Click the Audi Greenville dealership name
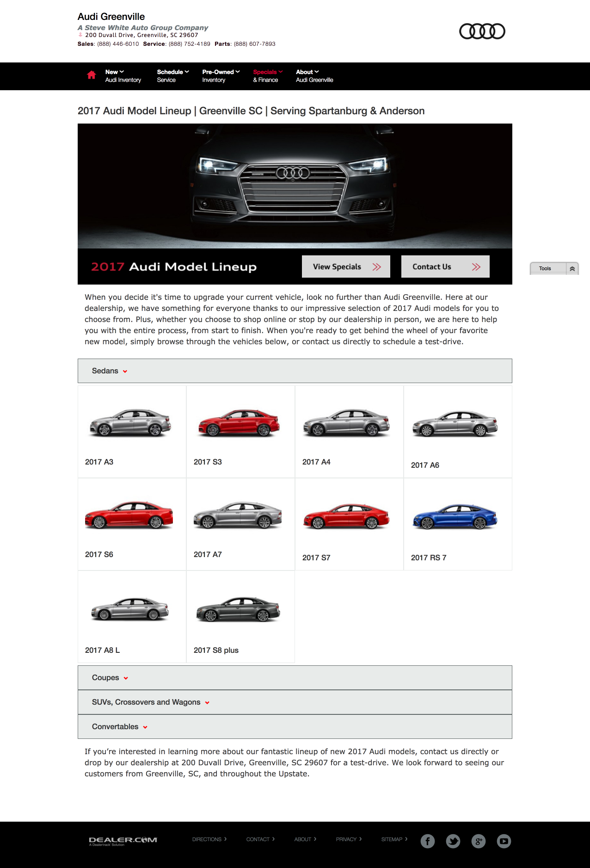The image size is (590, 868). pyautogui.click(x=111, y=17)
